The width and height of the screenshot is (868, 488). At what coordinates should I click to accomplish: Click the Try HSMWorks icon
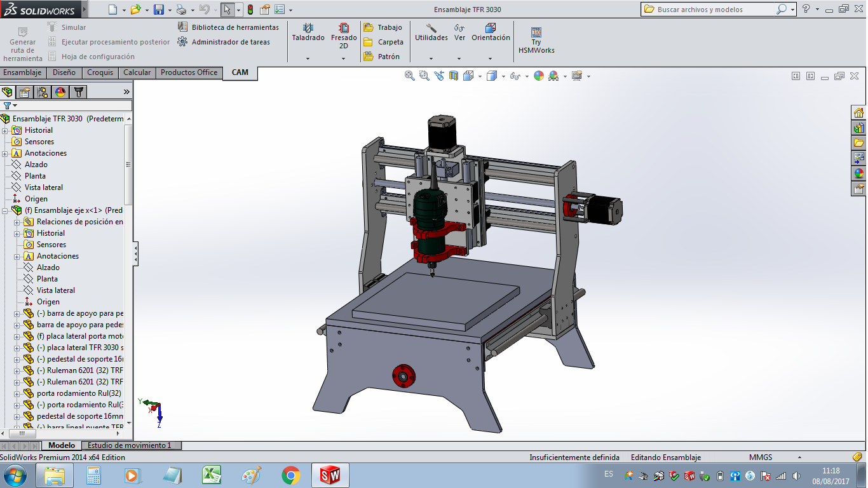[536, 33]
